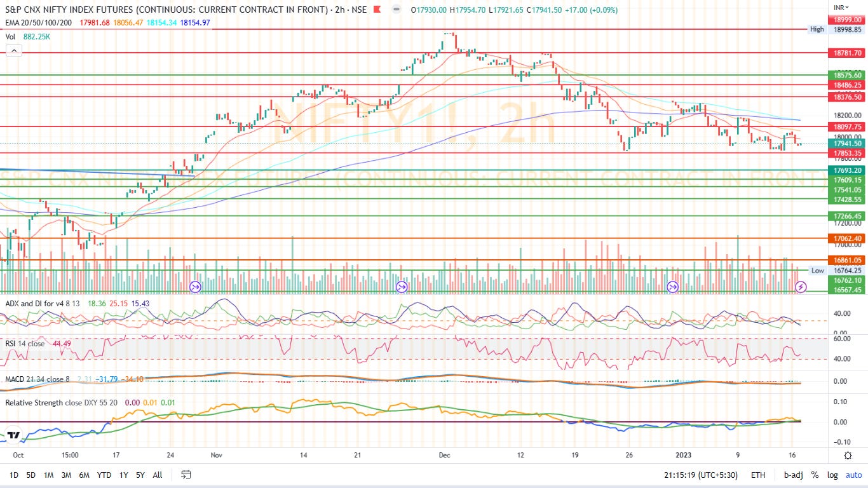Click the grey market status circle
Screen dimensions: 868x488
coord(397,10)
